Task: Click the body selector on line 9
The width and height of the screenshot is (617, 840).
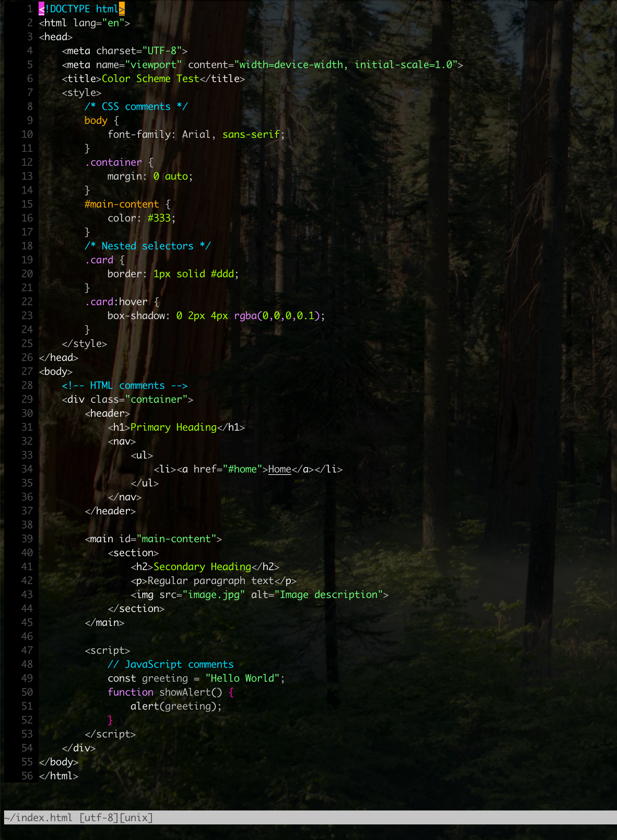Action: pos(96,120)
